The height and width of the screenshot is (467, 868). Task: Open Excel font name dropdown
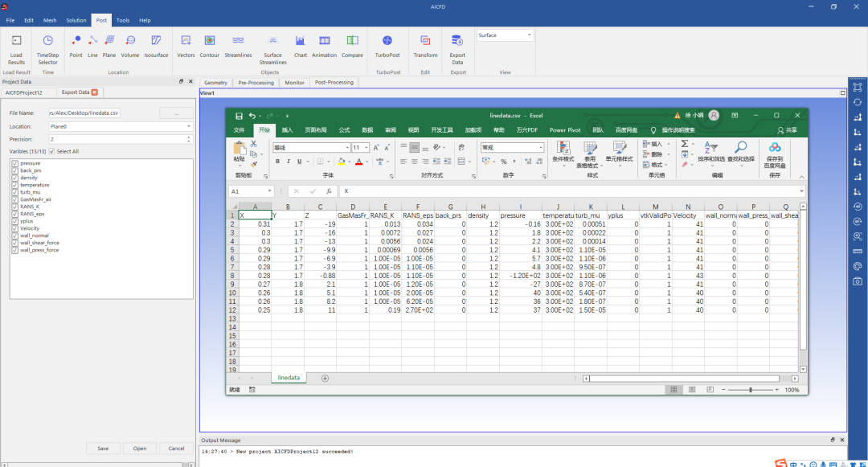pos(347,148)
